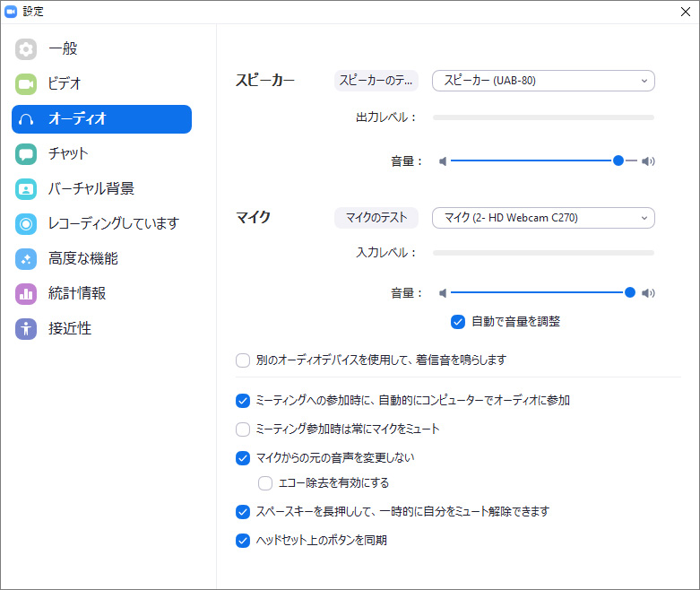Switch to the ビデオ settings tab
The width and height of the screenshot is (700, 590).
(65, 84)
